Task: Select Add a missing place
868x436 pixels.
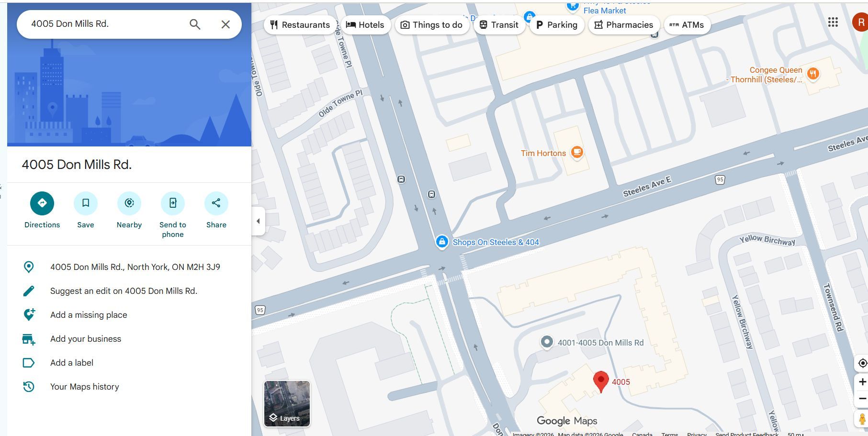Action: click(x=129, y=315)
